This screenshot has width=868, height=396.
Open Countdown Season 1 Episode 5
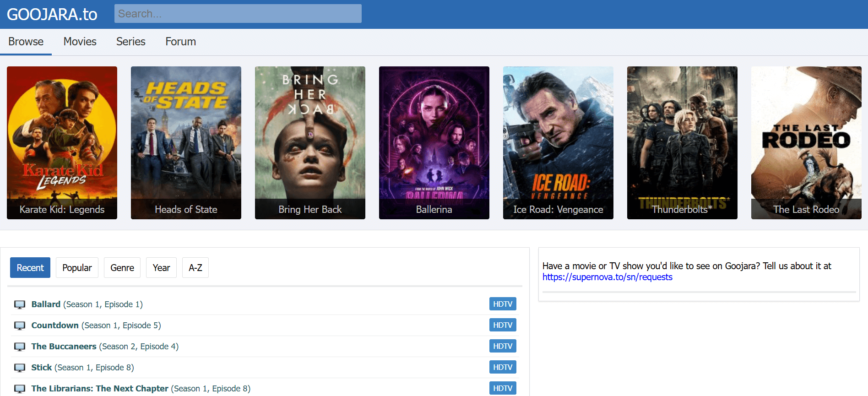point(96,325)
